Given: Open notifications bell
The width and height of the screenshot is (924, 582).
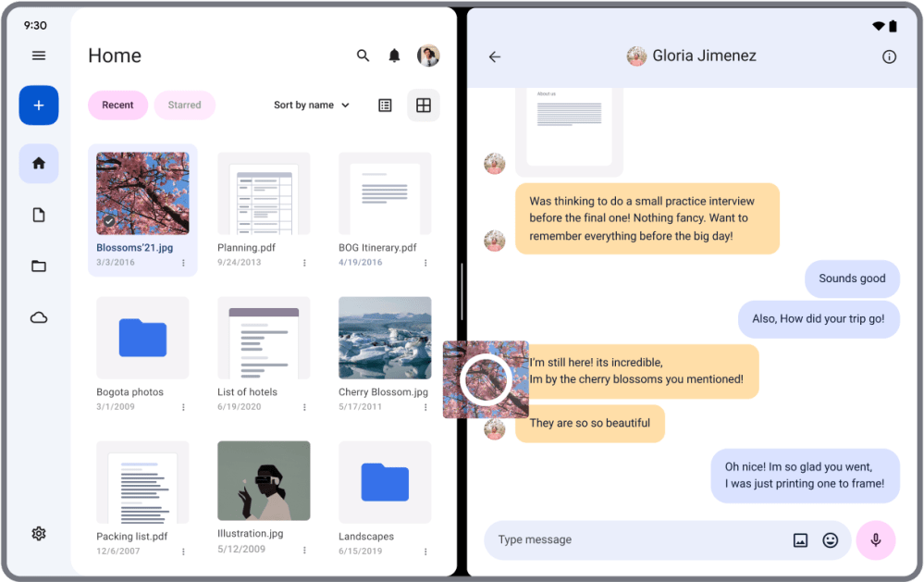Looking at the screenshot, I should pos(394,56).
